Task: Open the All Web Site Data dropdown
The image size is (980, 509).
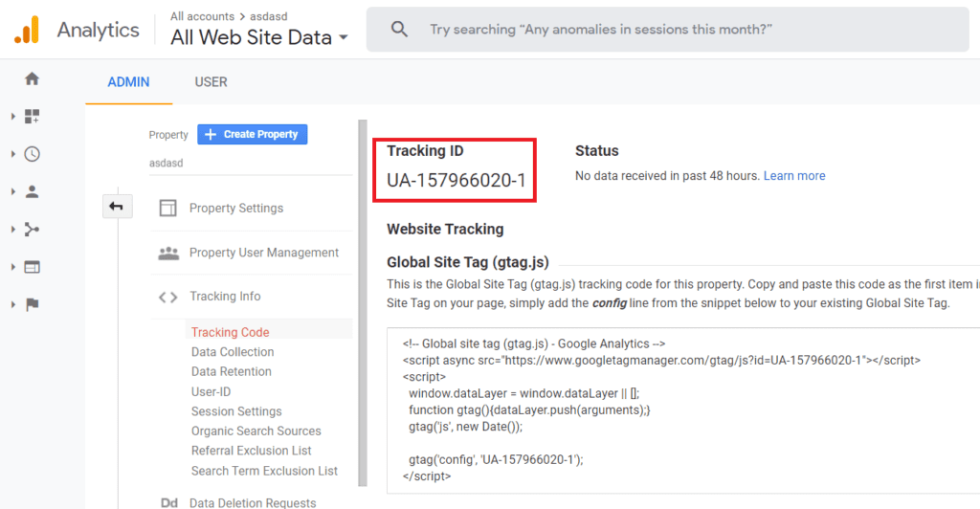Action: [x=258, y=37]
